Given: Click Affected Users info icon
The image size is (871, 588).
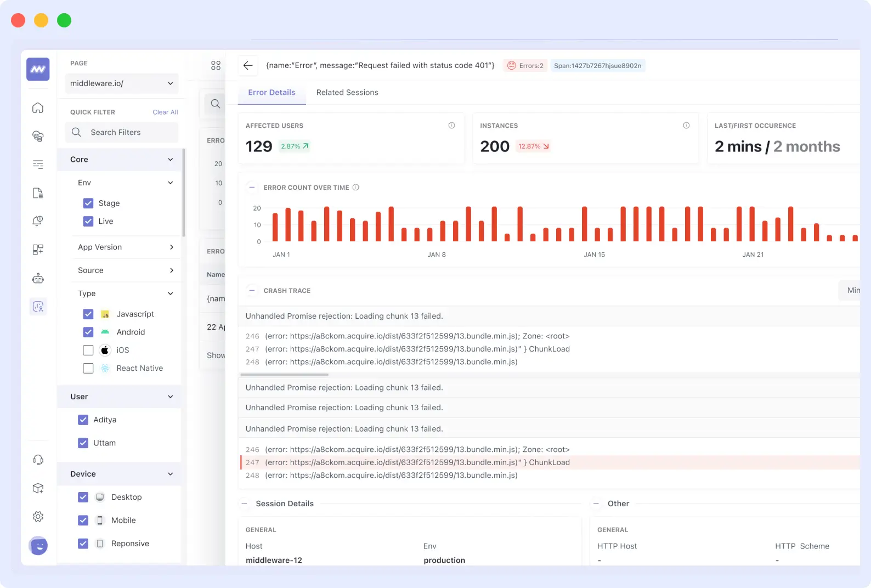Looking at the screenshot, I should click(x=451, y=126).
